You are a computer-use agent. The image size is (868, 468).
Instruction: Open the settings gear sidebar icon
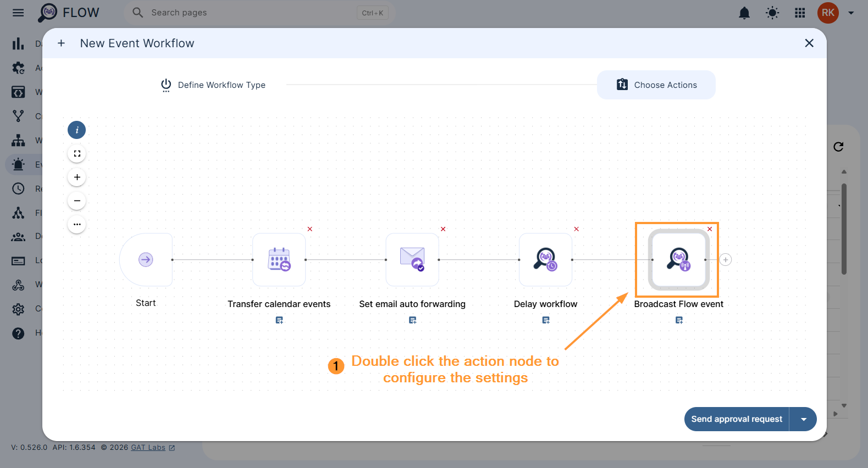point(18,309)
